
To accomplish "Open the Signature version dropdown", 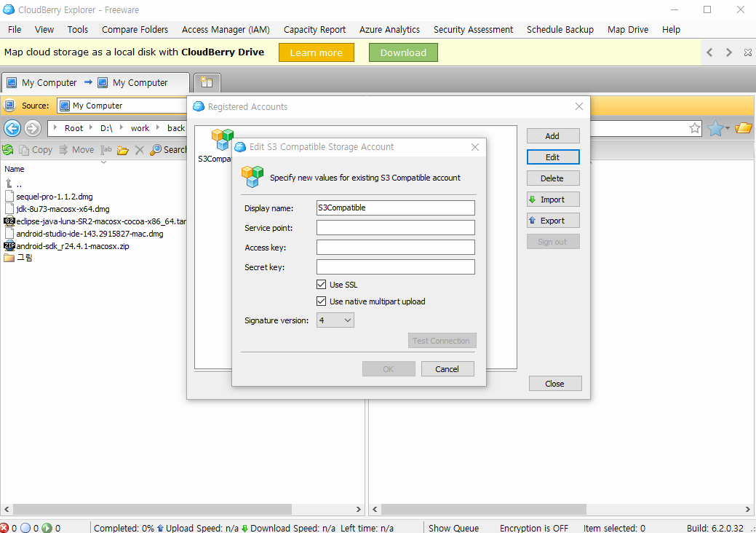I will [x=335, y=320].
